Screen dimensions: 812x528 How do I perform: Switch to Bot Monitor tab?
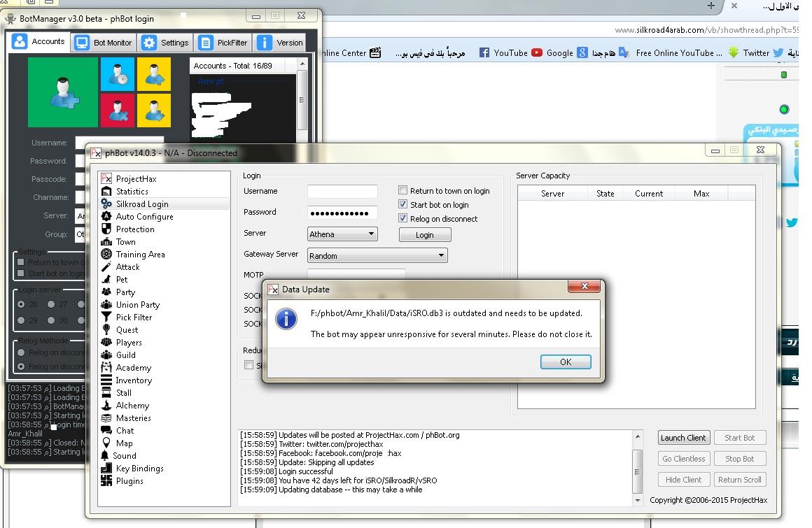[x=104, y=43]
